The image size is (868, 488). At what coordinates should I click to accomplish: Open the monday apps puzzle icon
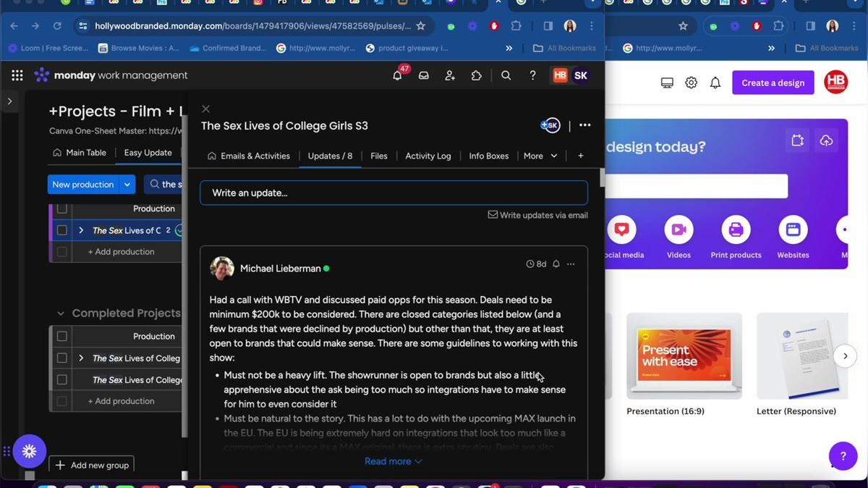click(476, 75)
